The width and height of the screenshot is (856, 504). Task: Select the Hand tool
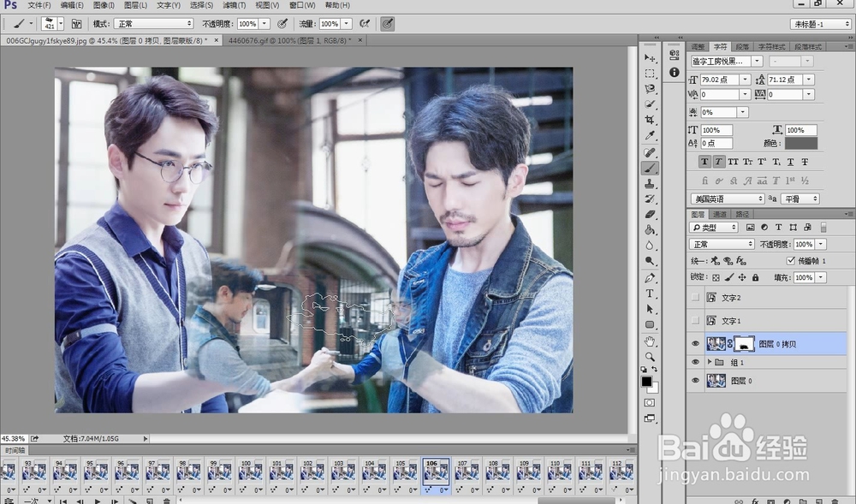649,341
